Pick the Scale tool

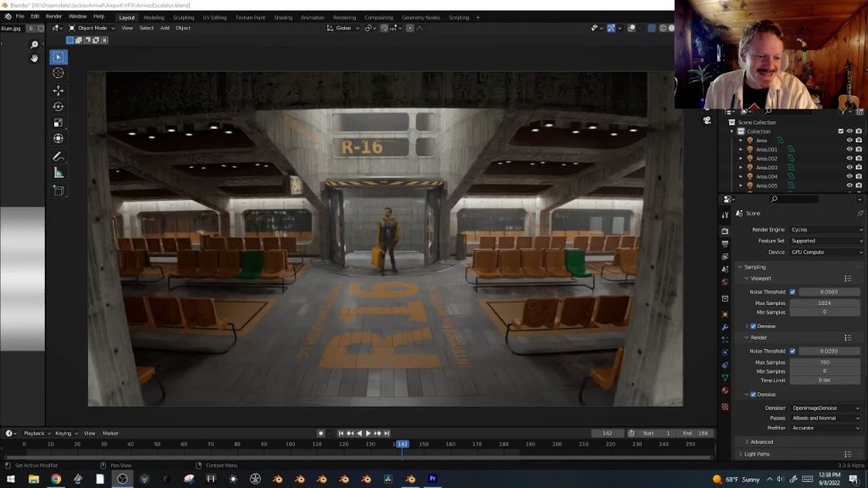tap(58, 123)
